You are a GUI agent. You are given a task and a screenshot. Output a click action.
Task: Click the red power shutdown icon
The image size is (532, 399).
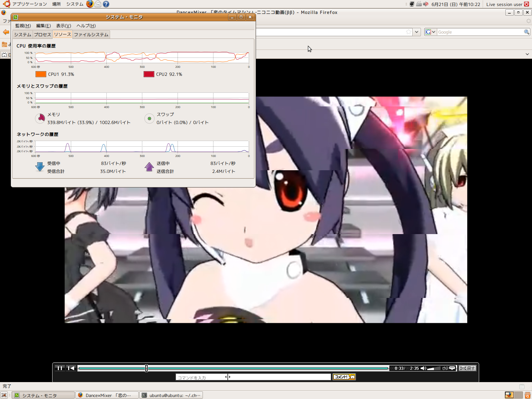527,4
